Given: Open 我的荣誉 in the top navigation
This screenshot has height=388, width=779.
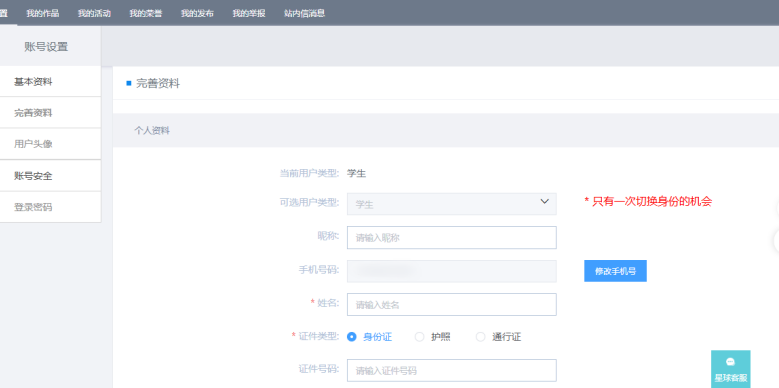Looking at the screenshot, I should point(146,13).
